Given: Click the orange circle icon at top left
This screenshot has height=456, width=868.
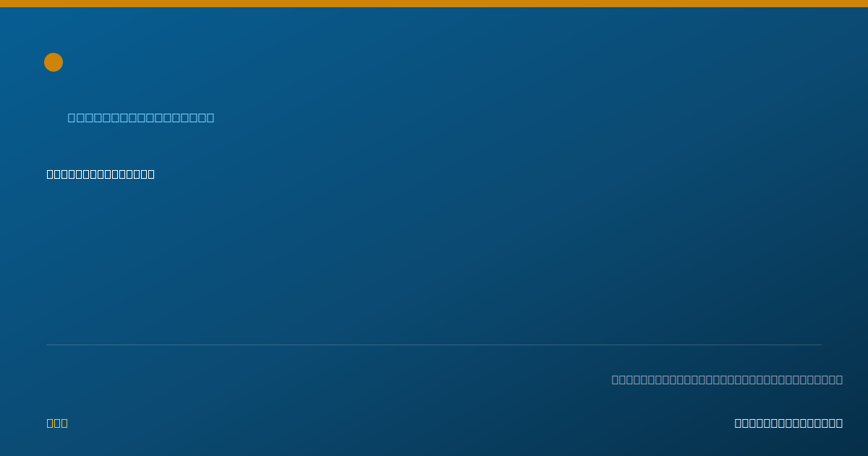Looking at the screenshot, I should click(54, 62).
